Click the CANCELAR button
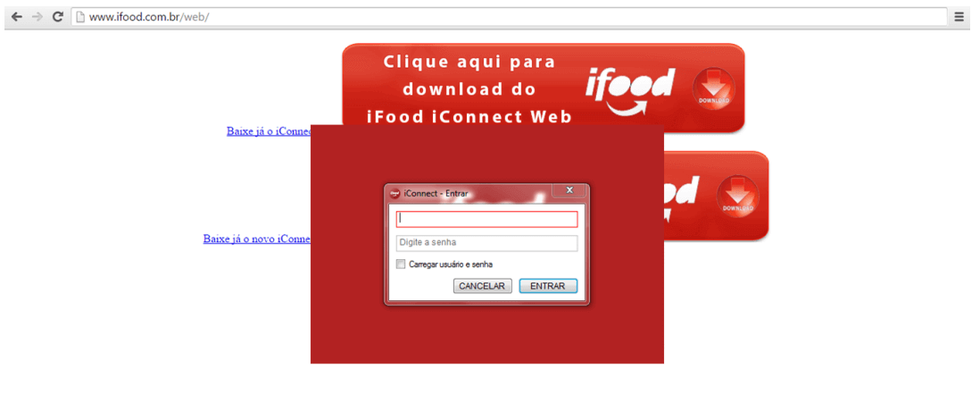The height and width of the screenshot is (394, 980). click(x=483, y=286)
